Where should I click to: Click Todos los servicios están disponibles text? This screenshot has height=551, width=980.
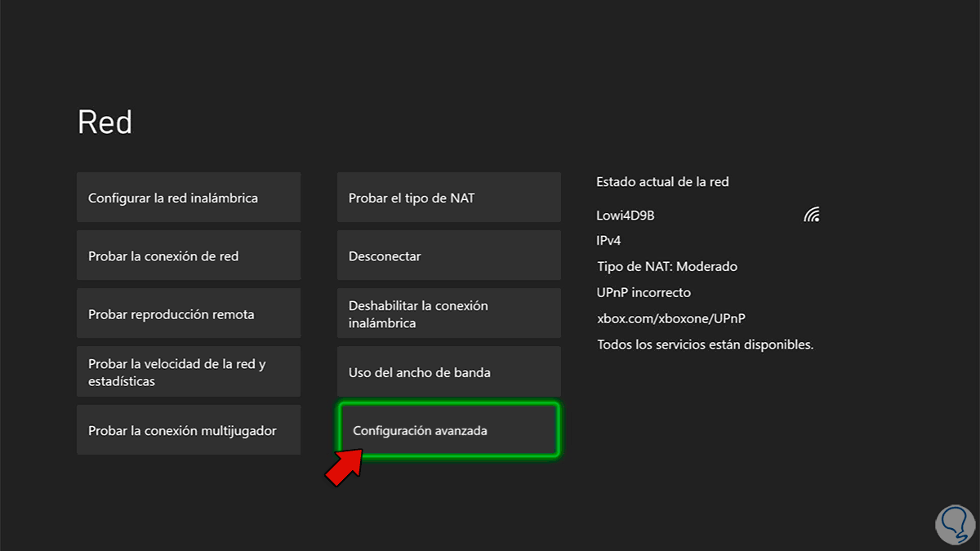(705, 344)
